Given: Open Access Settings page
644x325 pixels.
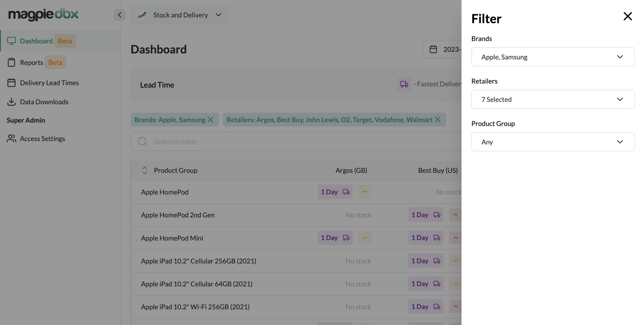Looking at the screenshot, I should point(36,138).
